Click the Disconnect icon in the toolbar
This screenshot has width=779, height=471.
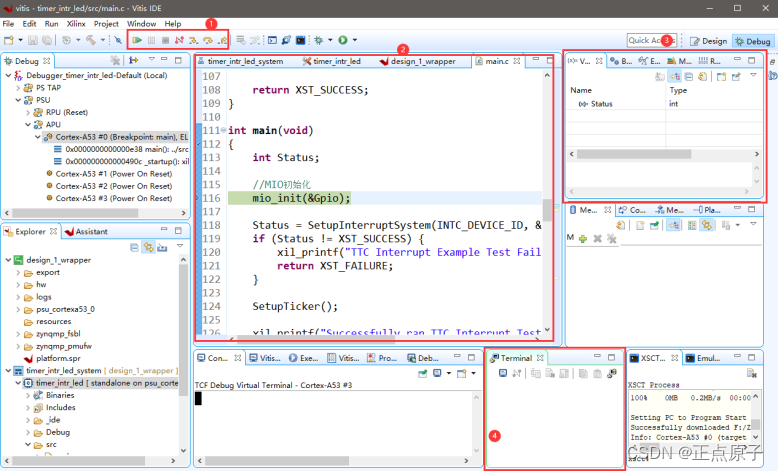tap(179, 41)
